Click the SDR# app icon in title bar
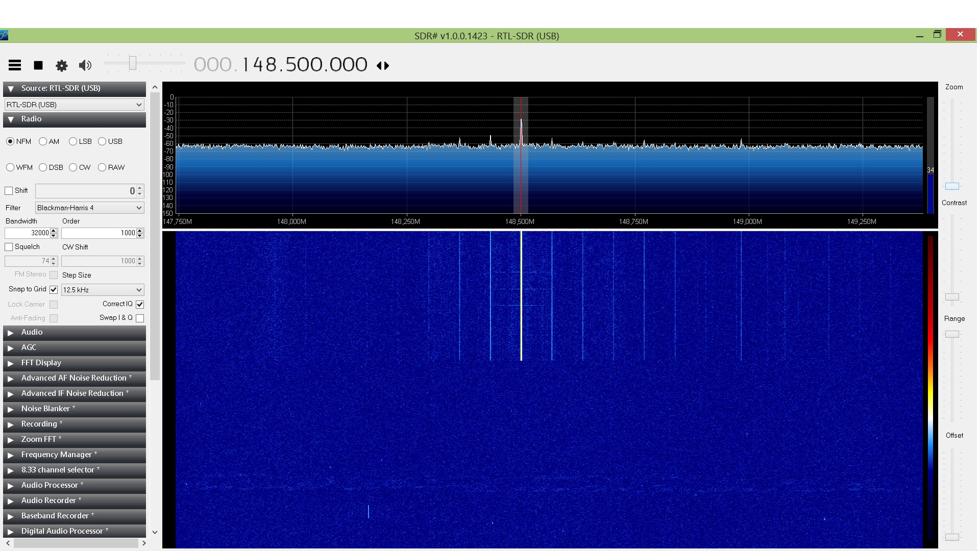 click(4, 35)
